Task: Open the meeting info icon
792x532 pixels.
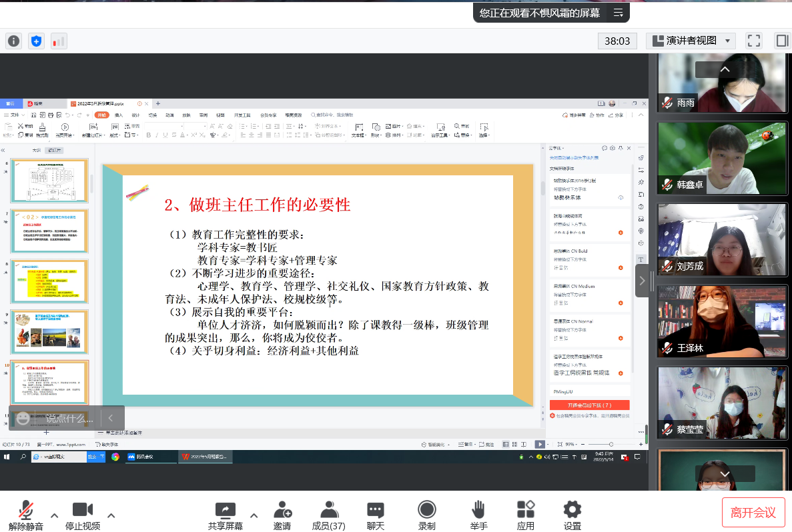Action: click(14, 41)
